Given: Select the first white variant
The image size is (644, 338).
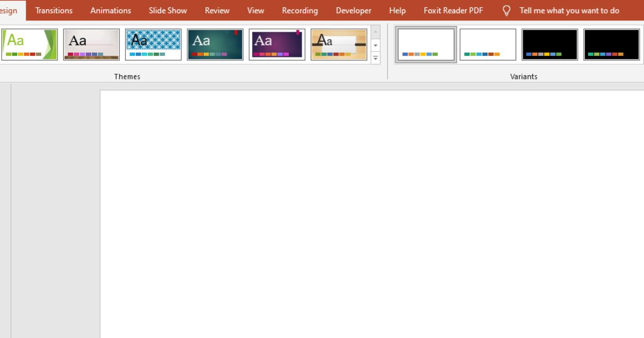Looking at the screenshot, I should [x=426, y=44].
